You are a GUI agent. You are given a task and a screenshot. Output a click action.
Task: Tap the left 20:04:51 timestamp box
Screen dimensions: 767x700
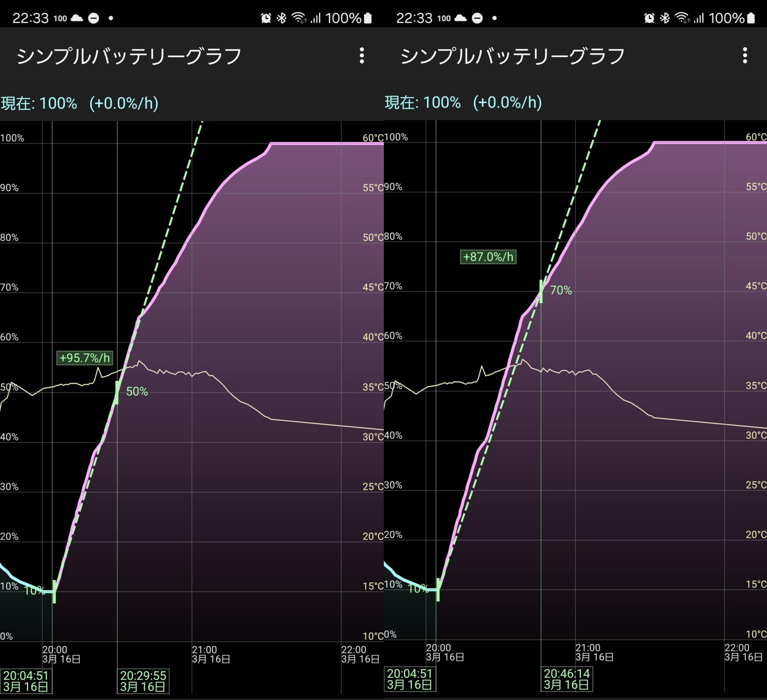[26, 681]
